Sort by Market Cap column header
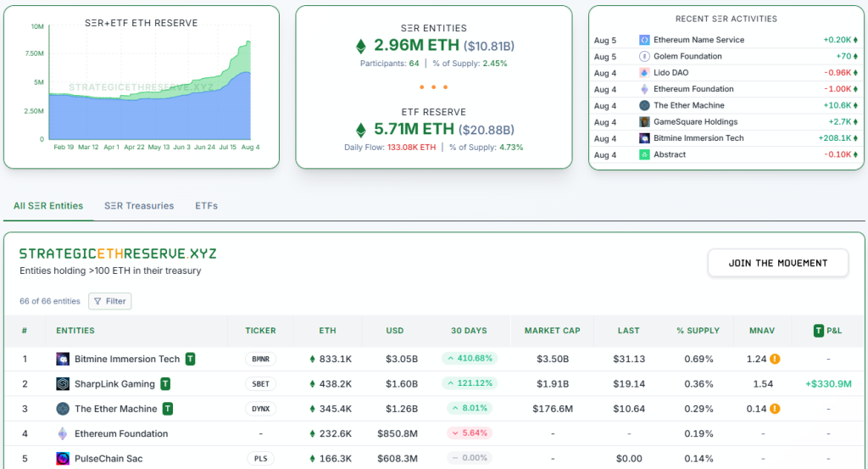868x469 pixels. (551, 331)
